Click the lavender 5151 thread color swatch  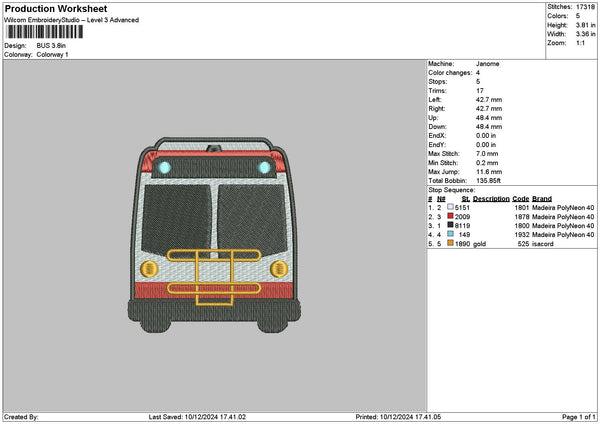[x=449, y=207]
